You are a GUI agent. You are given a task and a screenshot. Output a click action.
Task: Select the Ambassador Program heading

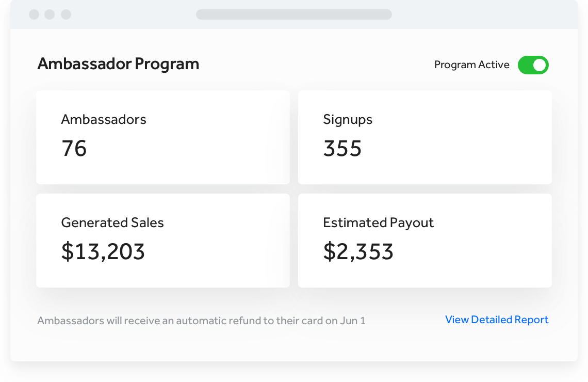point(118,64)
